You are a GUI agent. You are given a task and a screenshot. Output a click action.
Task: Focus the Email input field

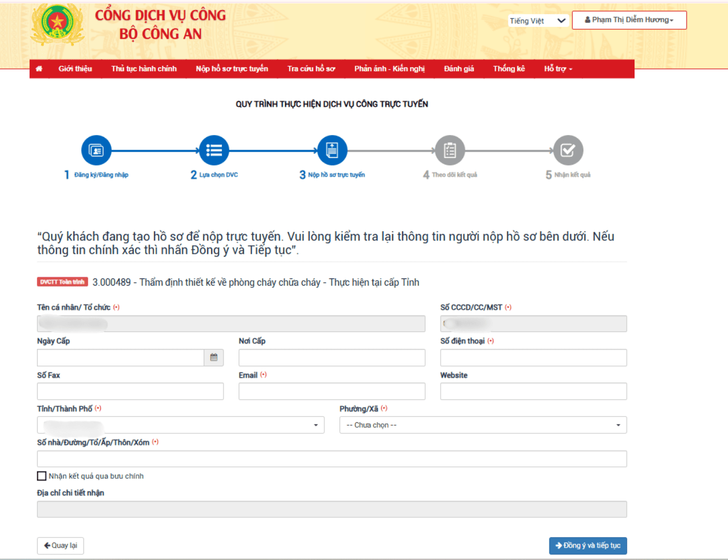click(332, 391)
